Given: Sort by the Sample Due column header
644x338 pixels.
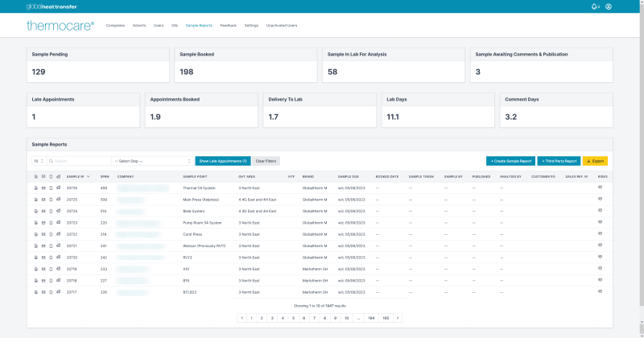Looking at the screenshot, I should click(348, 176).
